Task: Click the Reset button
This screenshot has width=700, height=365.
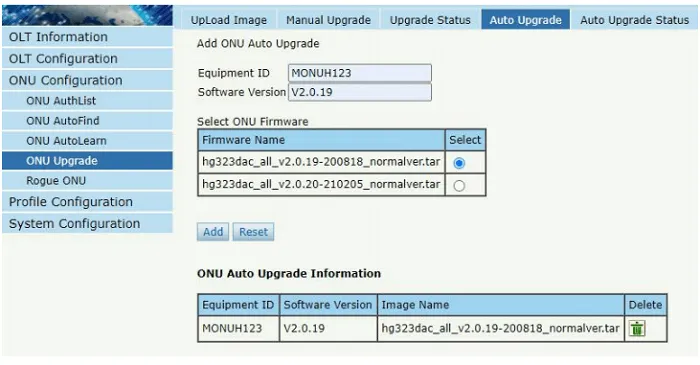Action: click(x=253, y=232)
